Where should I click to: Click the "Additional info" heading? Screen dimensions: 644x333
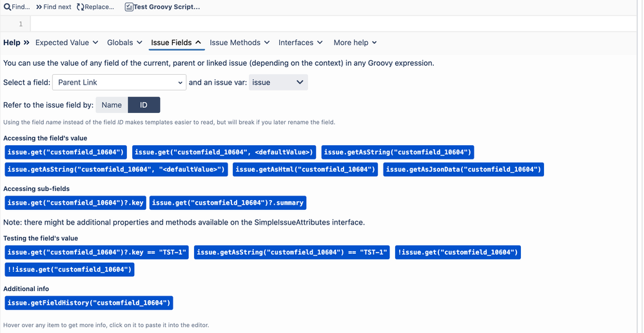click(26, 288)
